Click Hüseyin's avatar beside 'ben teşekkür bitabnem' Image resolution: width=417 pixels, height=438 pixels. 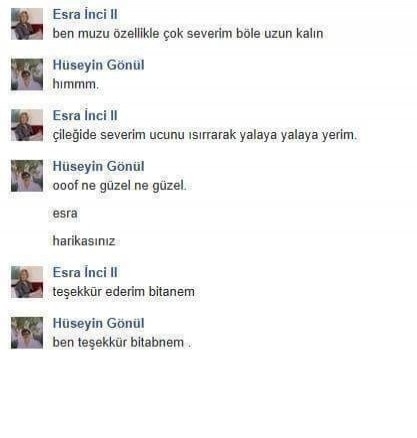point(27,333)
